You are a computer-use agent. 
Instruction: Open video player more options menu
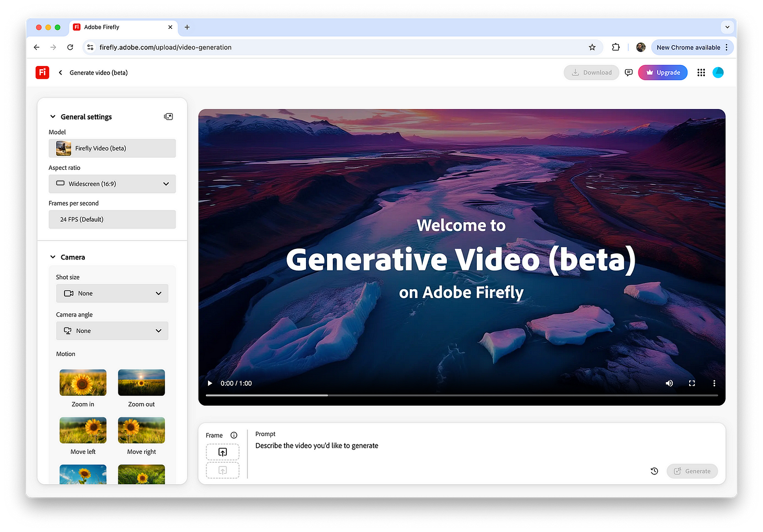point(714,383)
